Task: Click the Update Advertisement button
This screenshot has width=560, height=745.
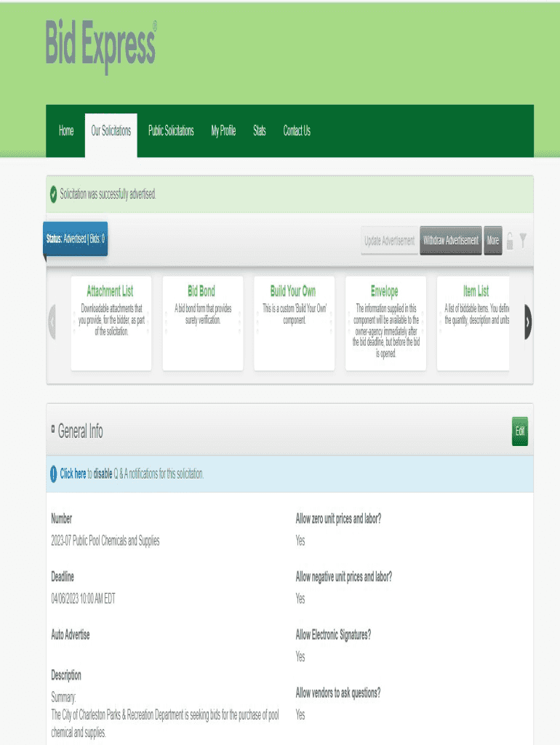Action: coord(389,241)
